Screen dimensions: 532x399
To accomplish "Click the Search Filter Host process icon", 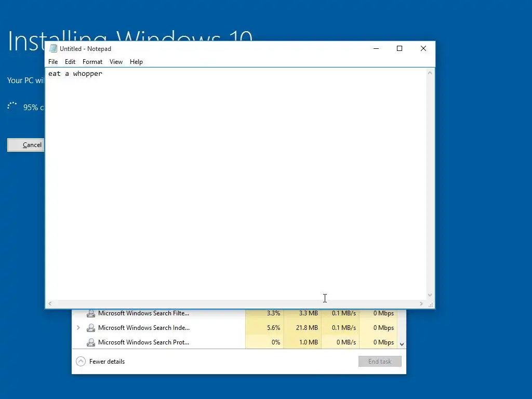I will coord(90,313).
